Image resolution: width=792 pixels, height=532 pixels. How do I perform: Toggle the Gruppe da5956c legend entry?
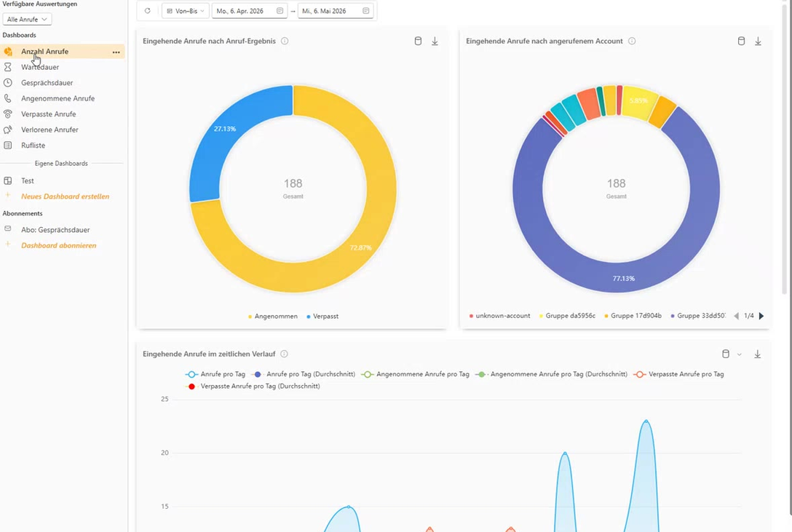point(567,316)
